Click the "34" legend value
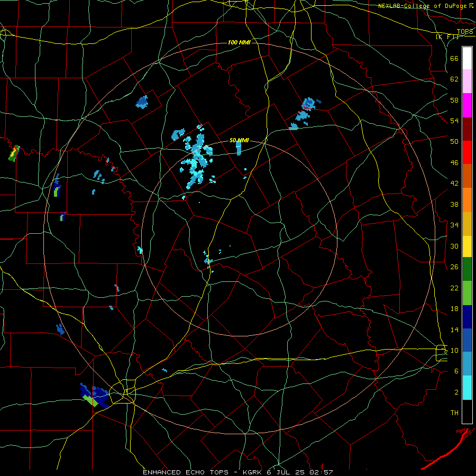Image resolution: width=476 pixels, height=476 pixels. 454,225
